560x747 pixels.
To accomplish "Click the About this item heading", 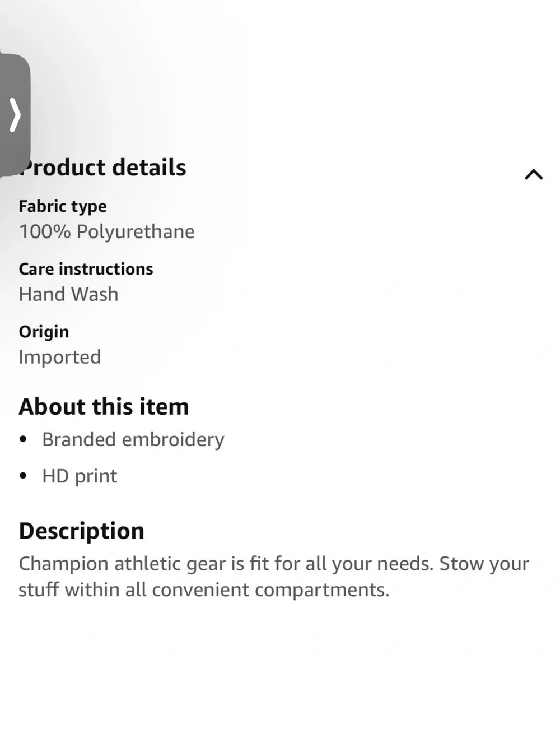I will [104, 407].
